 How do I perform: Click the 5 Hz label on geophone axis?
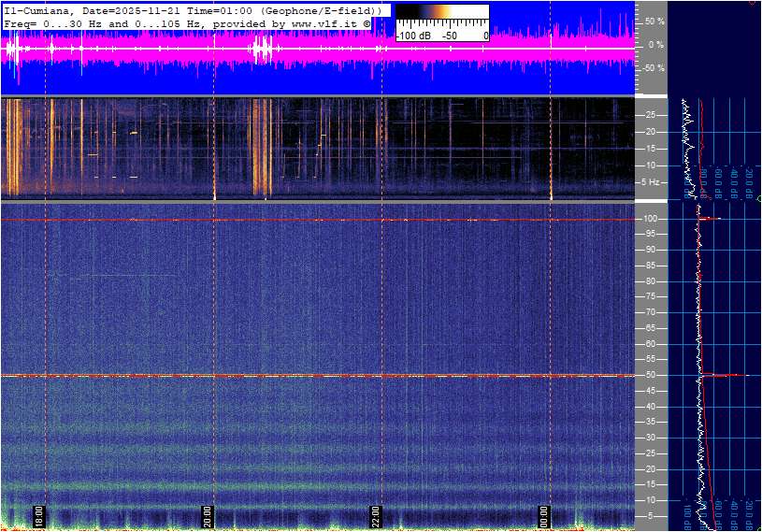point(652,181)
